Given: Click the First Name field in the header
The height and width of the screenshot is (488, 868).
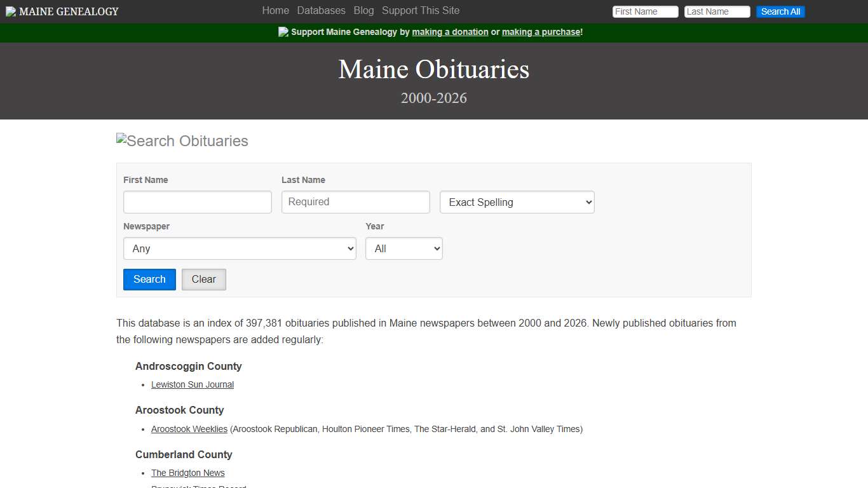Looking at the screenshot, I should pyautogui.click(x=645, y=11).
